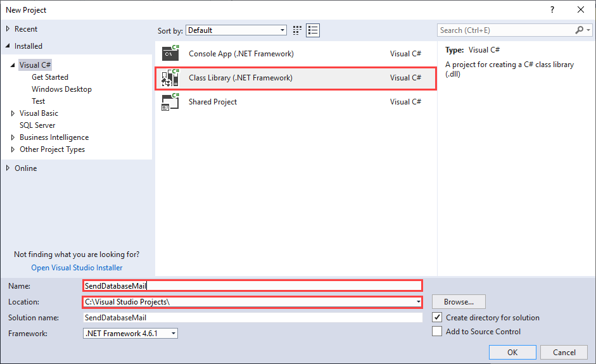Enable Add to Source Control checkbox
The image size is (596, 364).
pyautogui.click(x=437, y=332)
